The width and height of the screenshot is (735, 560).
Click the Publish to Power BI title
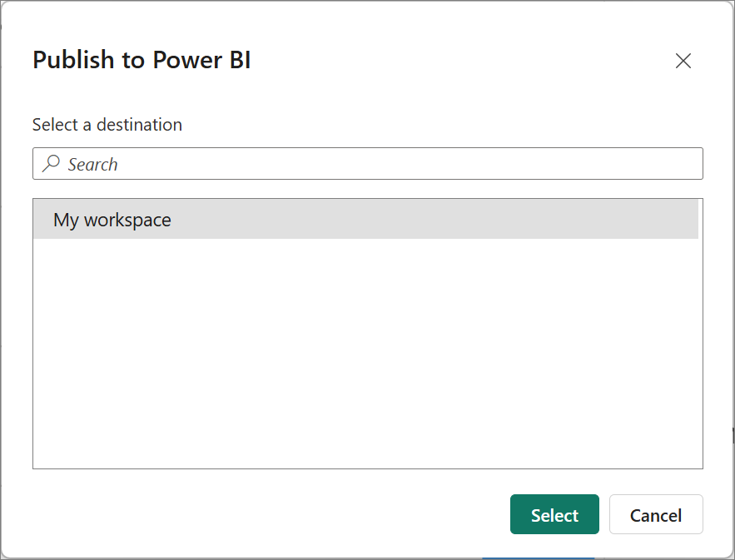click(x=142, y=60)
